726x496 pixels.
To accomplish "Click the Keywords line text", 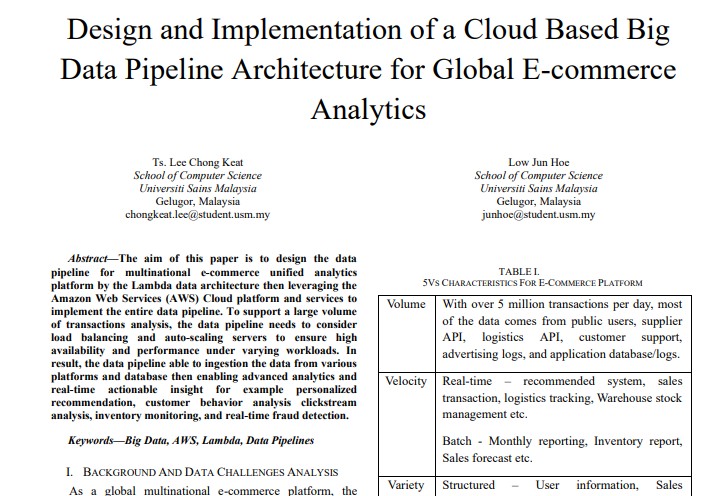I will click(191, 440).
